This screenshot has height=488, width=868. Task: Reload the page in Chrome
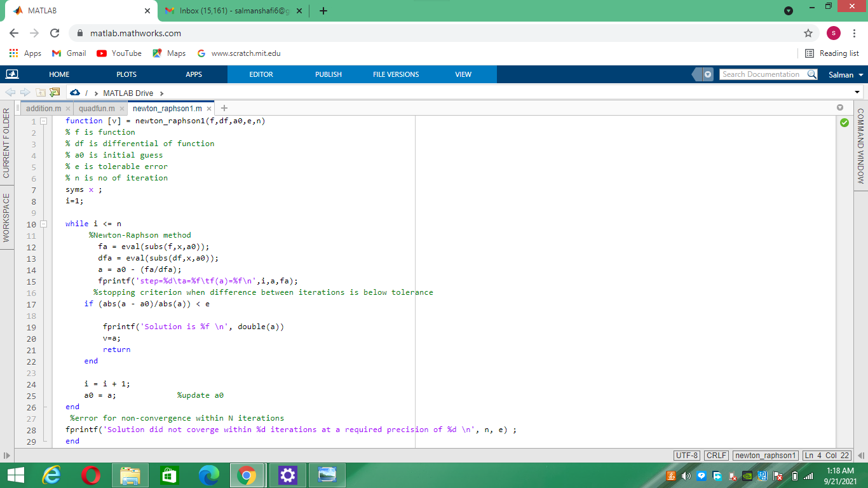(x=55, y=33)
